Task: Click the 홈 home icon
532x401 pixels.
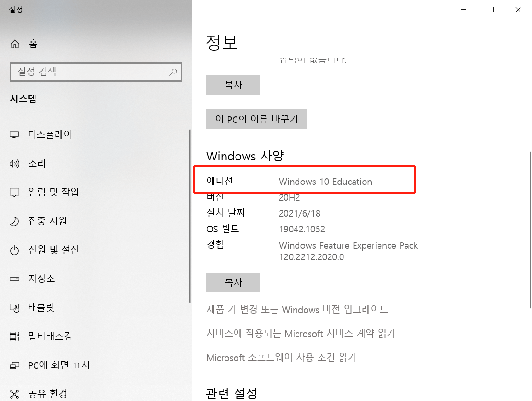Action: tap(14, 44)
